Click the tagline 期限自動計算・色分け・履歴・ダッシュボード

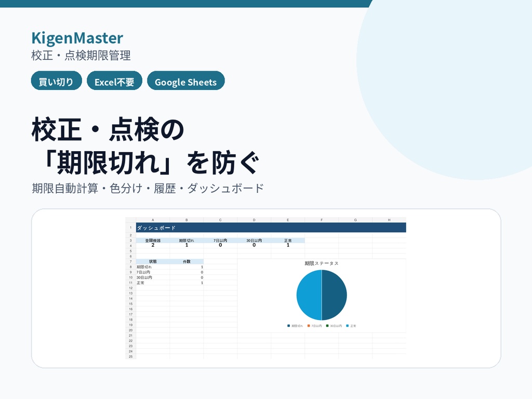pos(148,188)
